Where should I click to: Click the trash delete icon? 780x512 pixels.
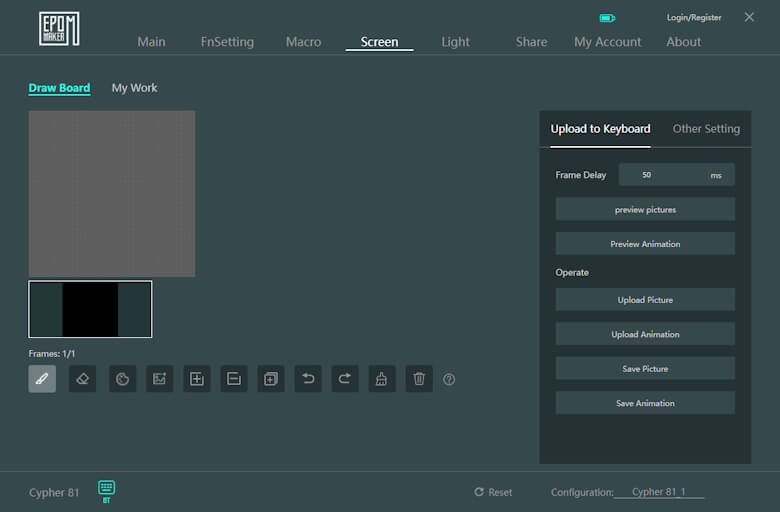pyautogui.click(x=419, y=379)
